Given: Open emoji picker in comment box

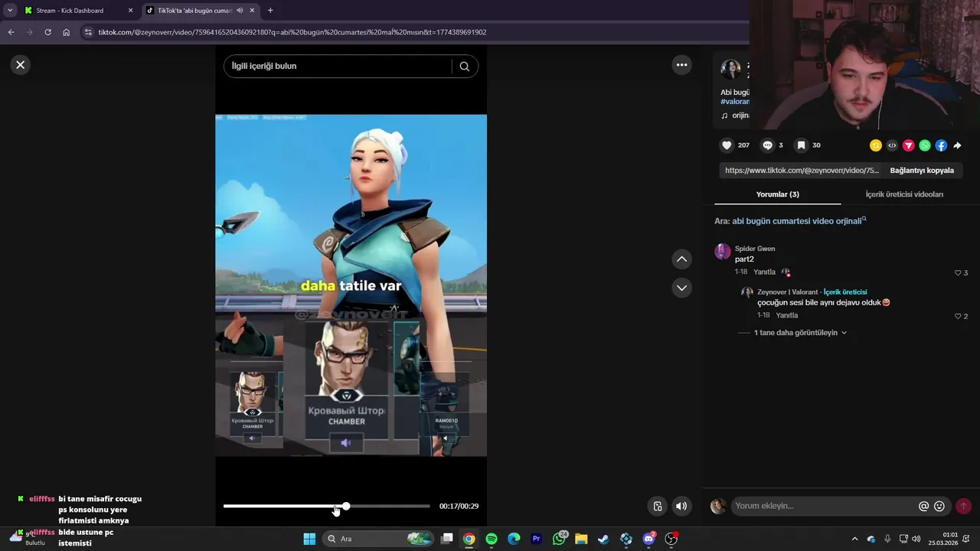Looking at the screenshot, I should [939, 506].
